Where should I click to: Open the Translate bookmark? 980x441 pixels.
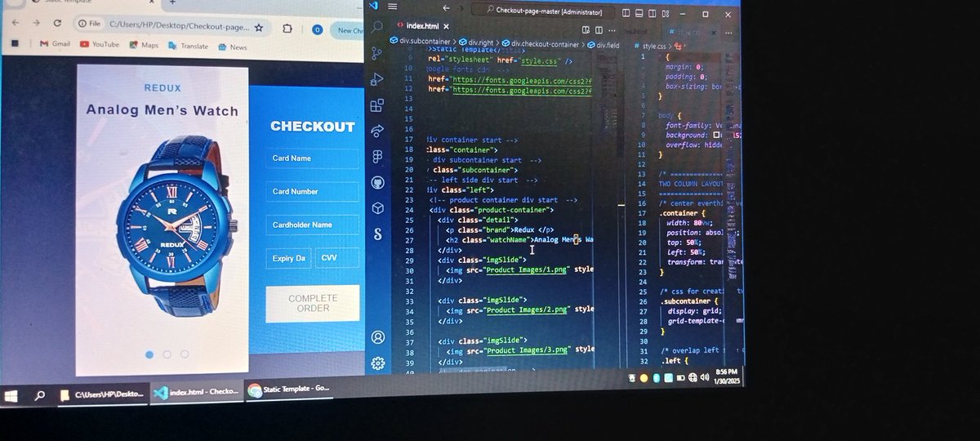point(188,47)
